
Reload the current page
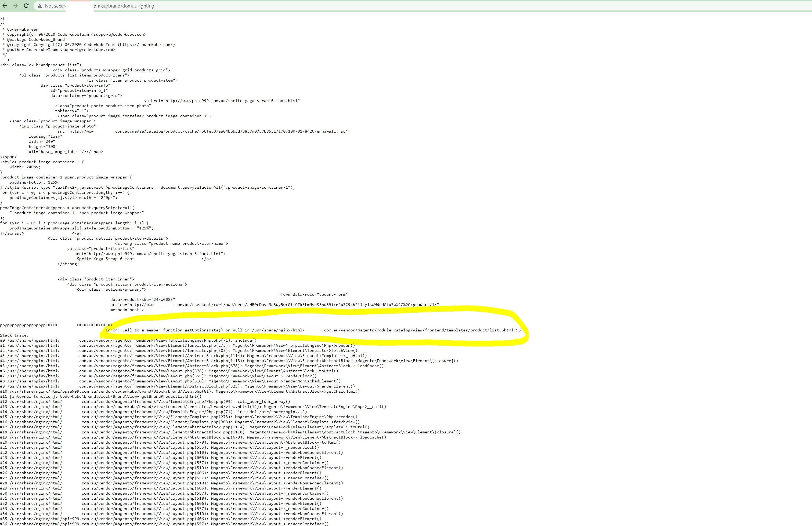click(x=26, y=6)
